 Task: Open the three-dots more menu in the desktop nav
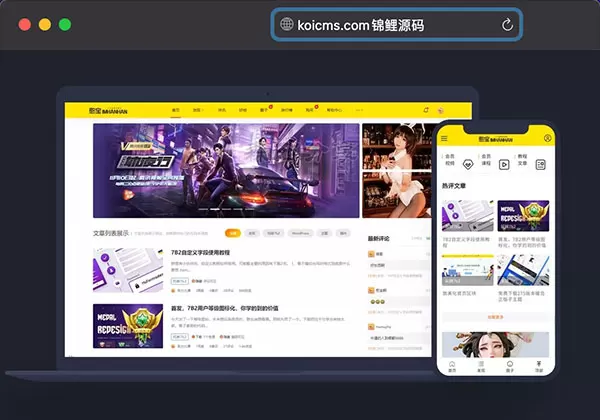(x=359, y=110)
